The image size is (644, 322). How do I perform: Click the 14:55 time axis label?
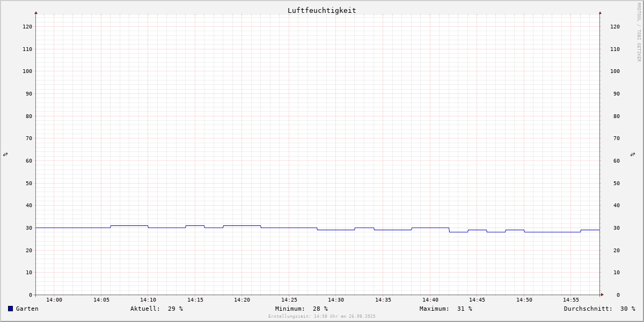pyautogui.click(x=571, y=300)
